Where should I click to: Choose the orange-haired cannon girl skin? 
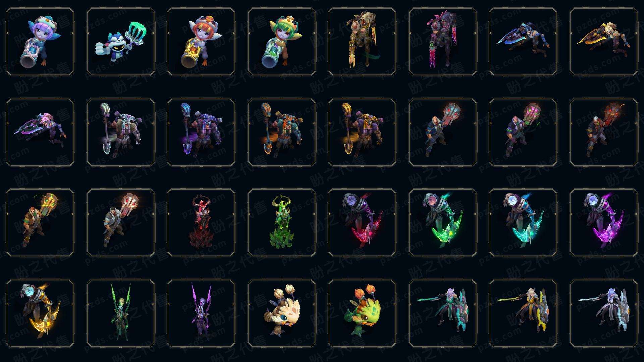(x=201, y=42)
